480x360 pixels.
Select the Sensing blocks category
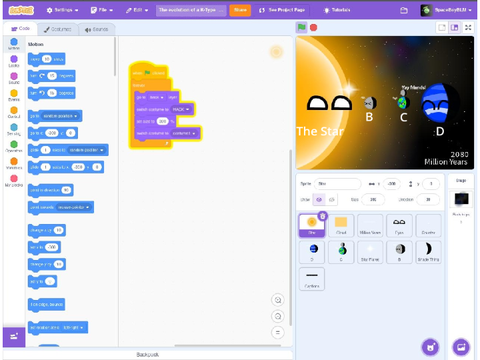(14, 129)
